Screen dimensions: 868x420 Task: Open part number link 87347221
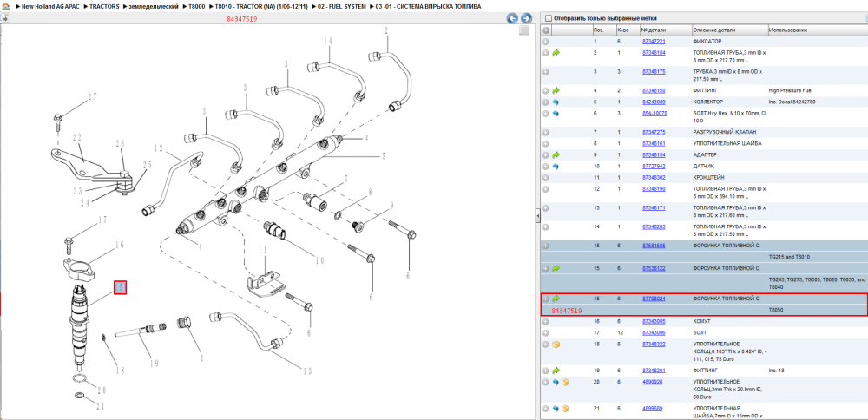point(654,42)
